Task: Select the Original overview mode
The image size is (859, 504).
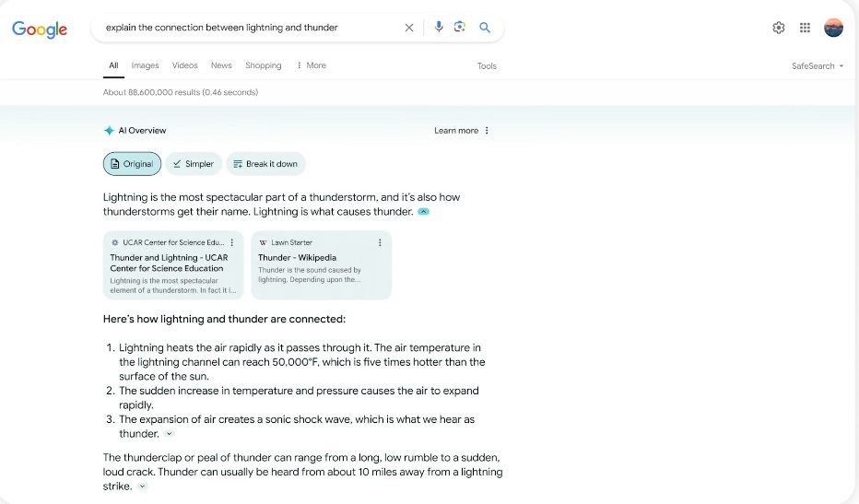Action: [132, 164]
